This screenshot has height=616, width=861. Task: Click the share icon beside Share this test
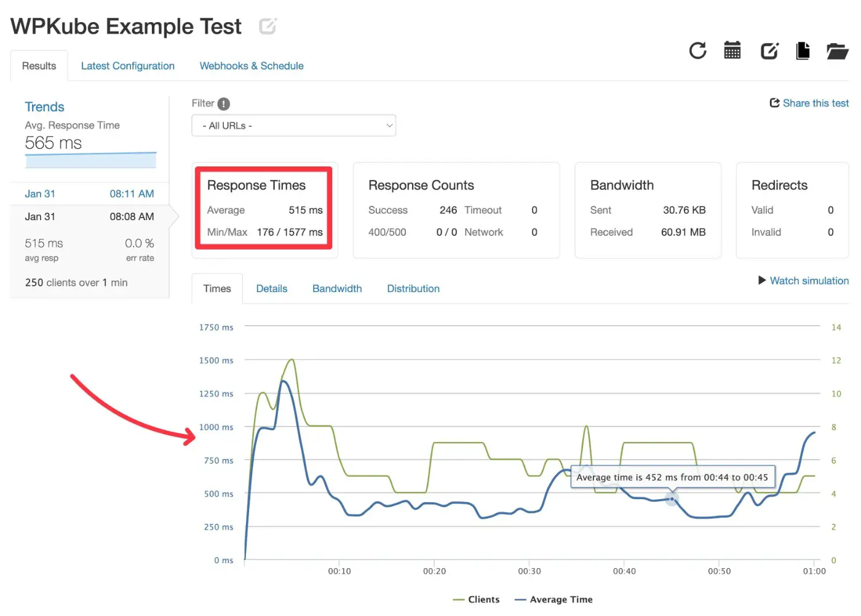774,103
